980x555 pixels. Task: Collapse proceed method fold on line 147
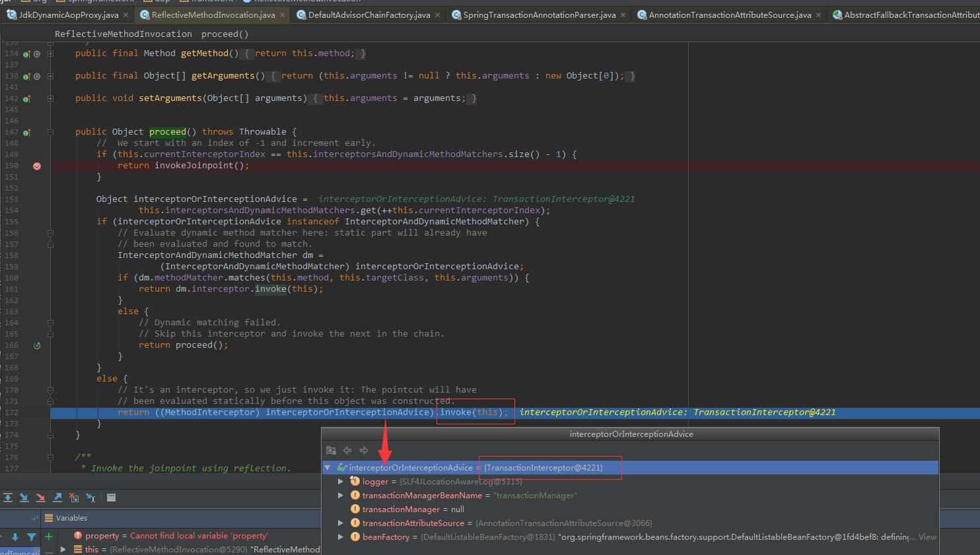point(50,132)
